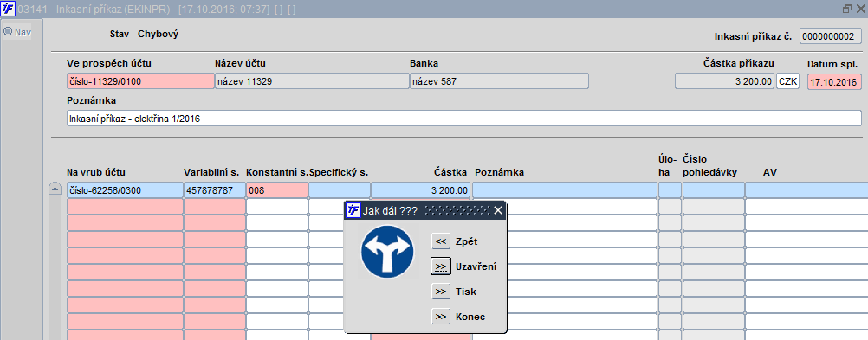Click the 'Konec' label in dialog
This screenshot has height=340, width=868.
click(x=470, y=317)
